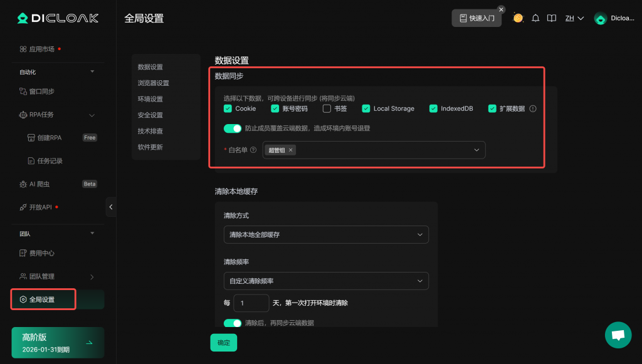Click the notification bell icon

point(535,18)
